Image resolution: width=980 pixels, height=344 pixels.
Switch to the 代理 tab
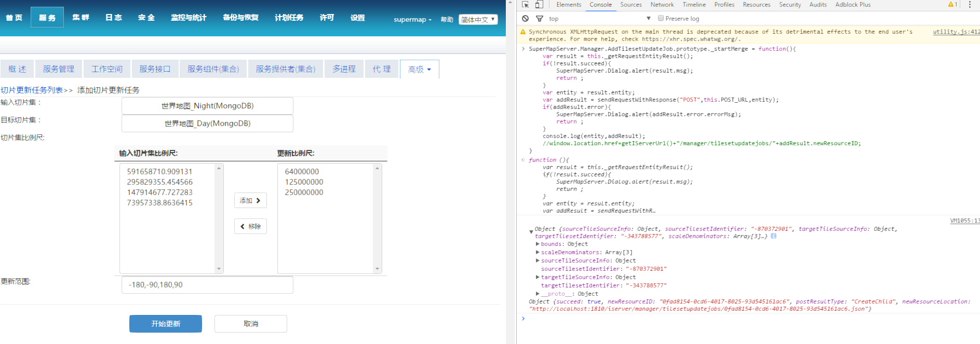pyautogui.click(x=382, y=69)
